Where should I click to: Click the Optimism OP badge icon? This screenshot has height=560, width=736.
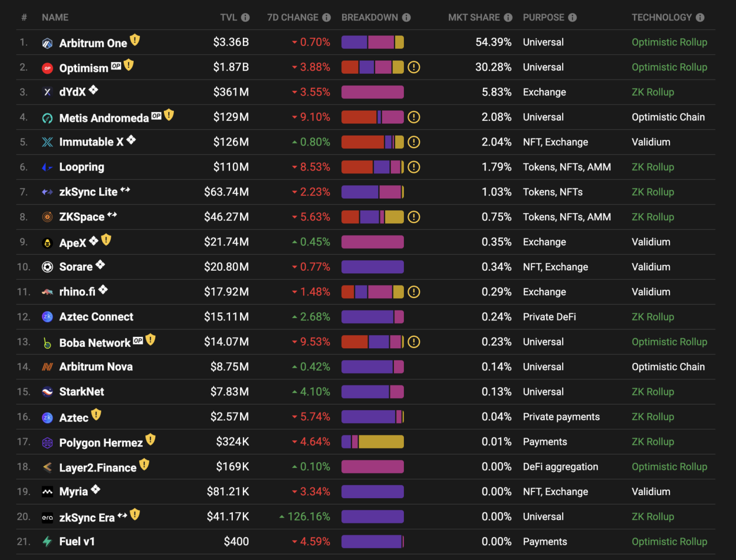coord(115,66)
